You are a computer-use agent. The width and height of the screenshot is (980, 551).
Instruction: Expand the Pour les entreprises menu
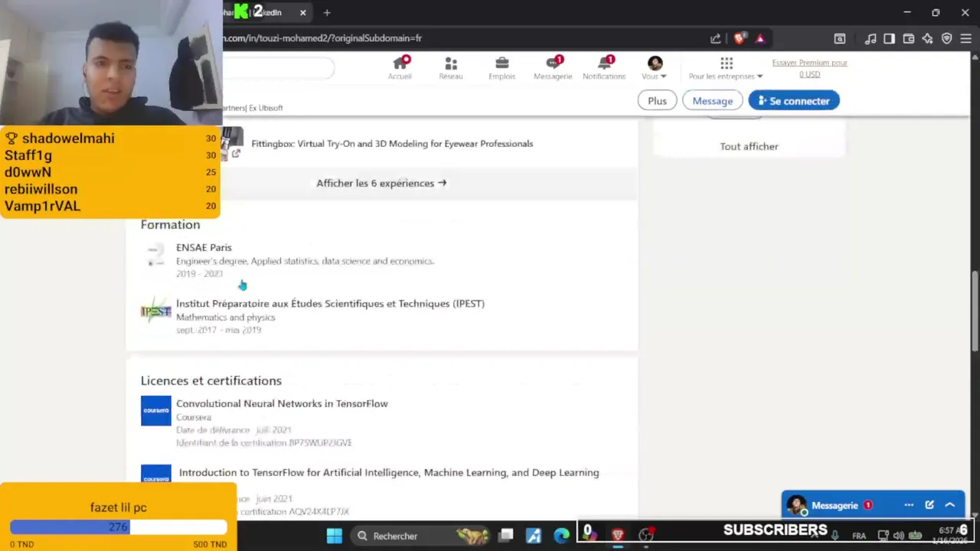726,67
